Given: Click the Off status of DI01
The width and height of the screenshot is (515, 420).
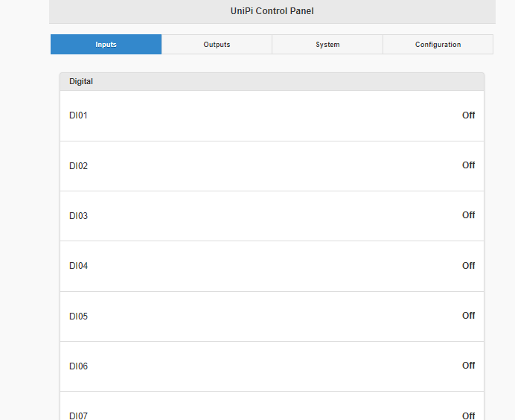Looking at the screenshot, I should pos(468,115).
